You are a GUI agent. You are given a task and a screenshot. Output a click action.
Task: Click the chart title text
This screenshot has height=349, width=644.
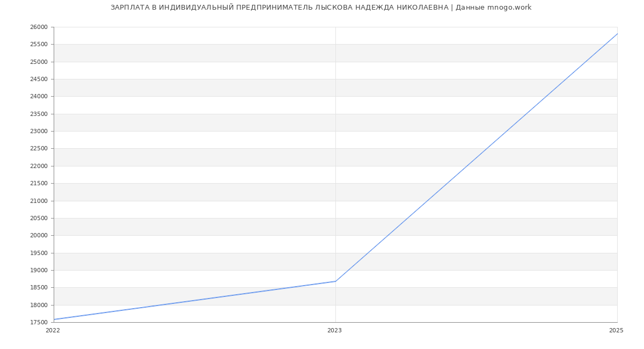click(x=321, y=8)
